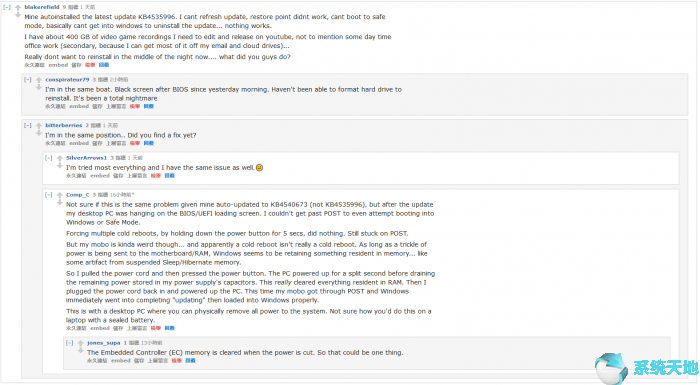Upvote Comp_C's long comment

coord(60,196)
